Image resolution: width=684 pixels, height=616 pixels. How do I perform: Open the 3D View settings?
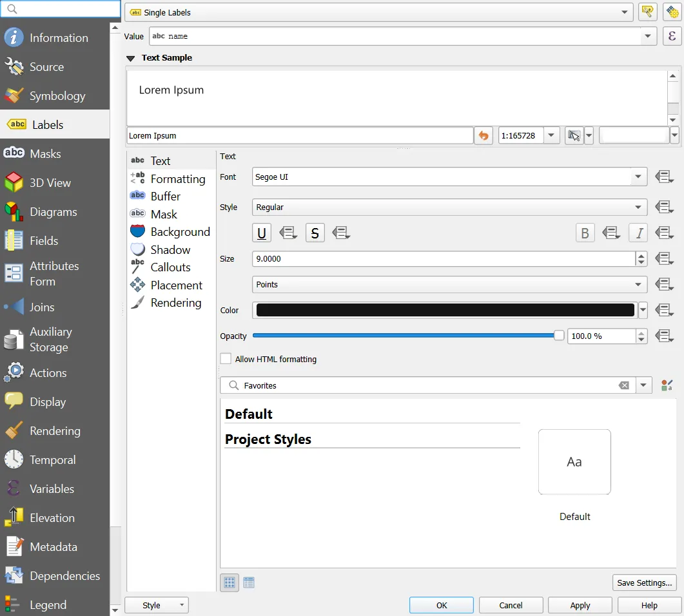tap(55, 182)
